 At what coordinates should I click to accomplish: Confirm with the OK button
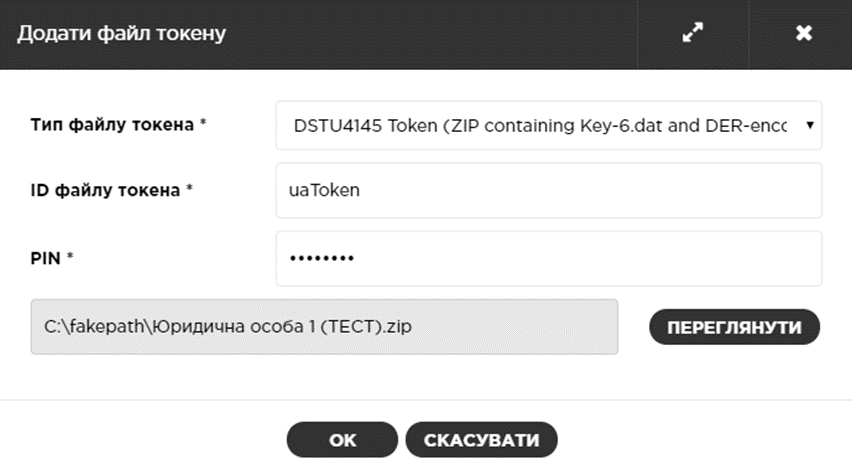(342, 440)
